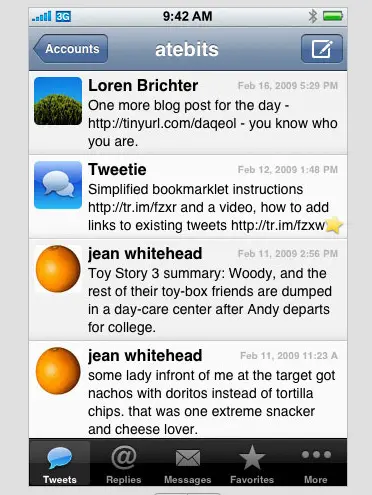Go back to Accounts
Image resolution: width=372 pixels, height=495 pixels.
tap(71, 49)
